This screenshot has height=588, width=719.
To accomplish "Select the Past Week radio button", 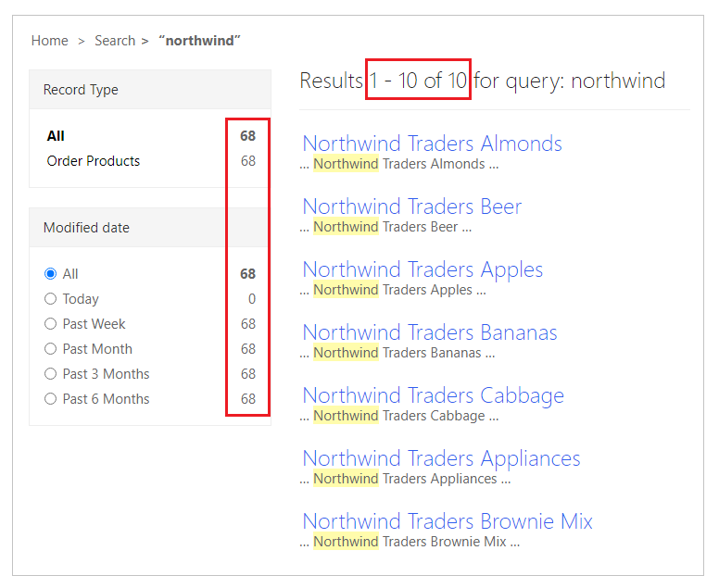I will 50,324.
